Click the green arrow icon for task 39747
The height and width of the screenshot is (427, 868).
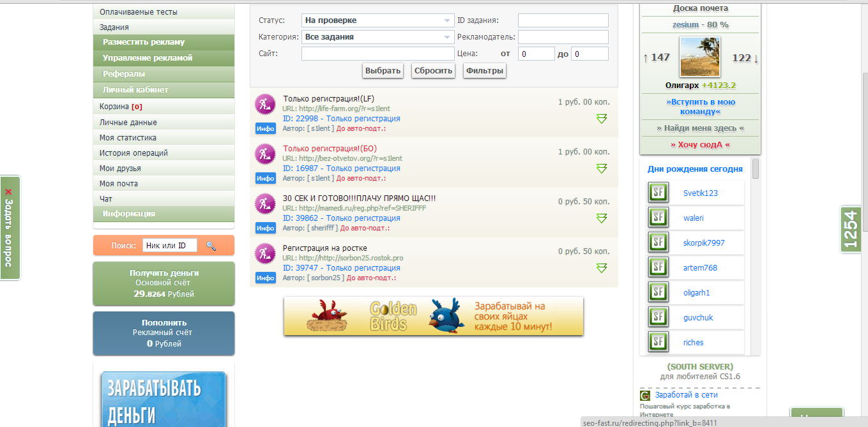601,268
